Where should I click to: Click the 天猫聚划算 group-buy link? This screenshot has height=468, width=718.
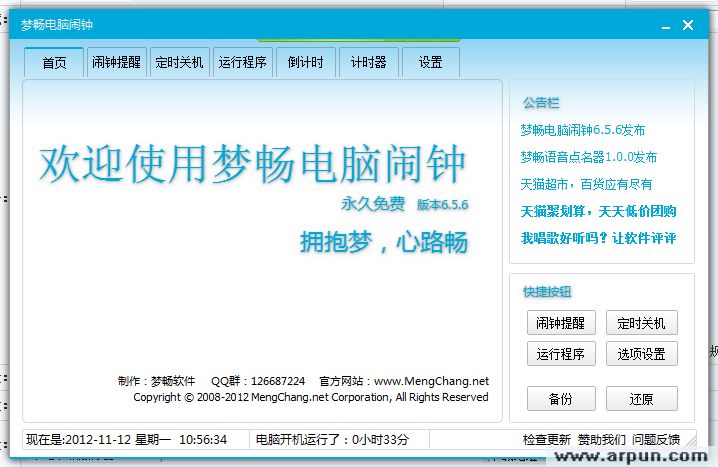tap(598, 211)
